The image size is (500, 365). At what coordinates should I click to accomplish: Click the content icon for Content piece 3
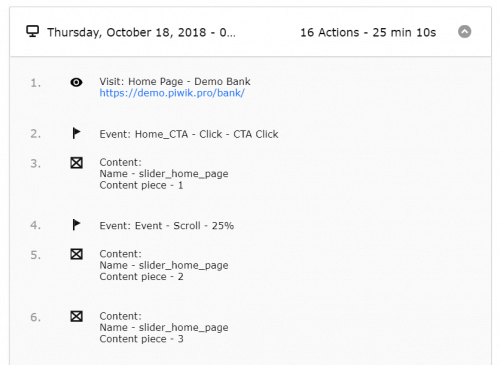point(76,316)
